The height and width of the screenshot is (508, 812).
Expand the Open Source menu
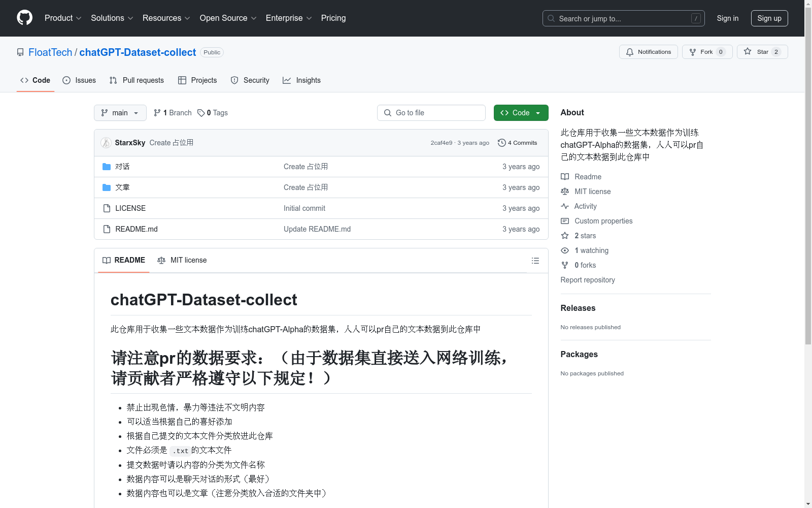[228, 18]
